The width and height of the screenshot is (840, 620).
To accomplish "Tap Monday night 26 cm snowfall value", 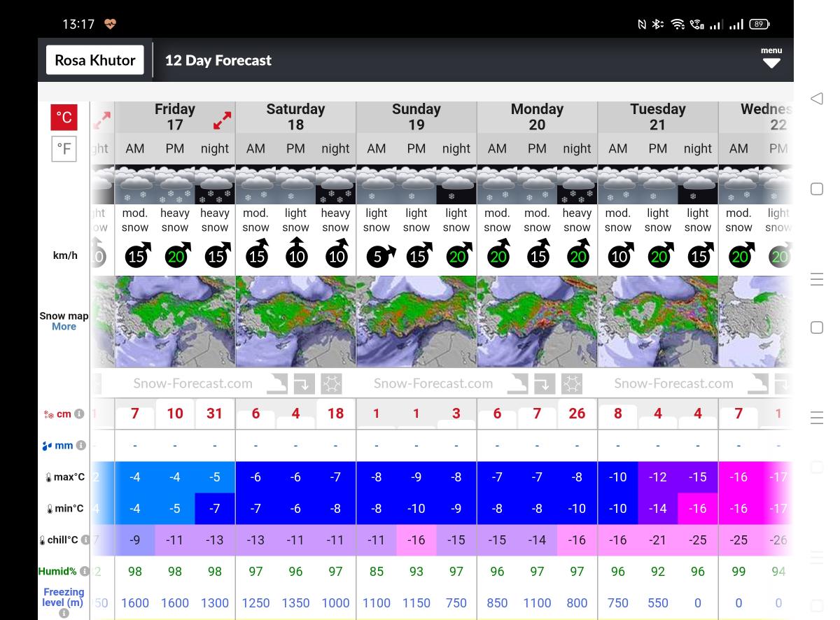I will click(x=577, y=414).
